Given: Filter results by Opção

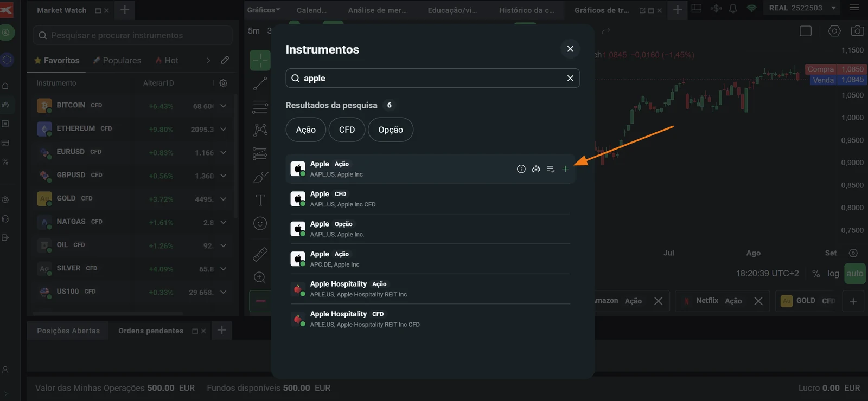Looking at the screenshot, I should click(x=391, y=130).
